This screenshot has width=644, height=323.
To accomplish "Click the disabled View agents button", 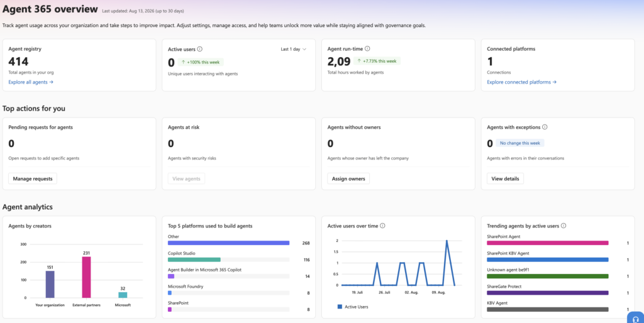I will (x=186, y=178).
